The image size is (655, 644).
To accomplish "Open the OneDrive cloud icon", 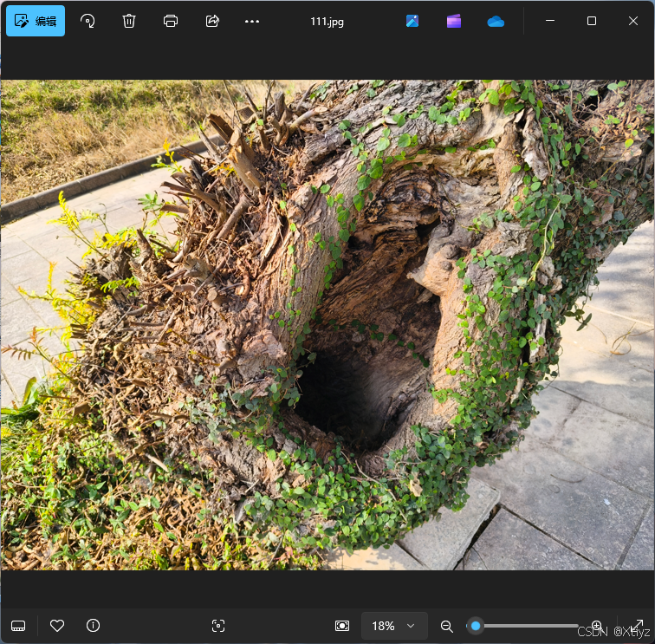I will pos(496,21).
